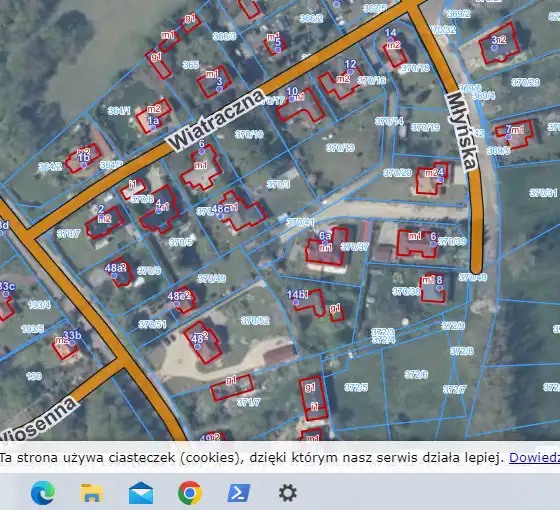Open Settings gear in the taskbar
The image size is (560, 510).
288,493
